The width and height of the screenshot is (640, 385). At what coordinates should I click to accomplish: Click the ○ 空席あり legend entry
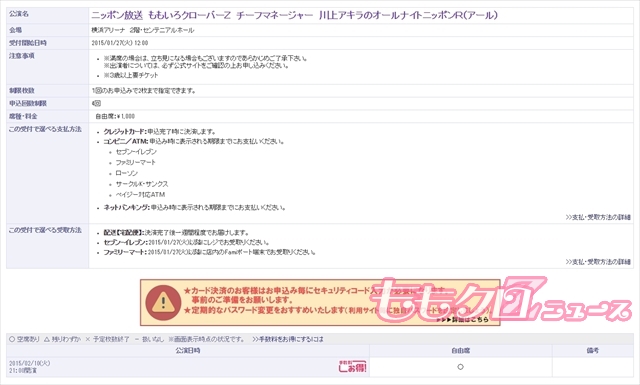pyautogui.click(x=24, y=339)
